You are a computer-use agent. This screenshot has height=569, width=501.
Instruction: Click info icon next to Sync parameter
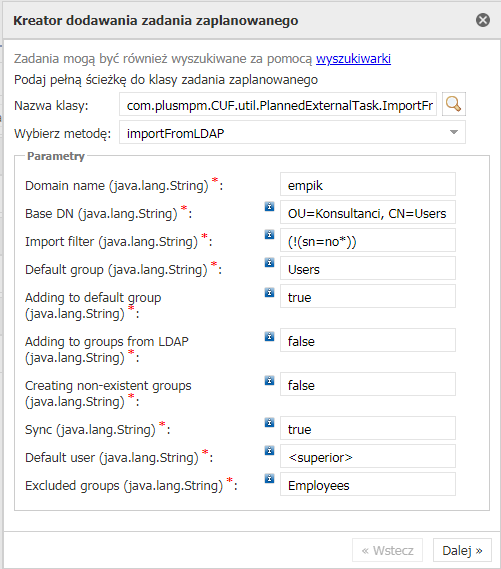[269, 422]
